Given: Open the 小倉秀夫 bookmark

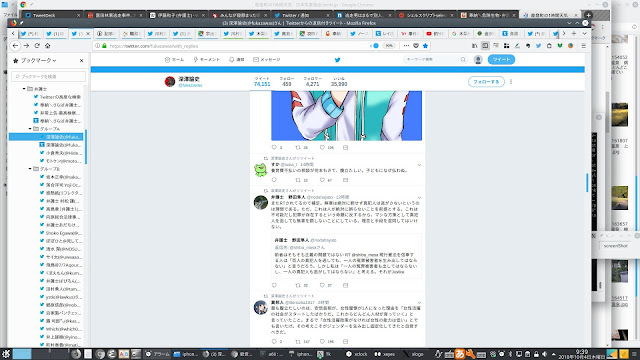Looking at the screenshot, I should tap(60, 153).
